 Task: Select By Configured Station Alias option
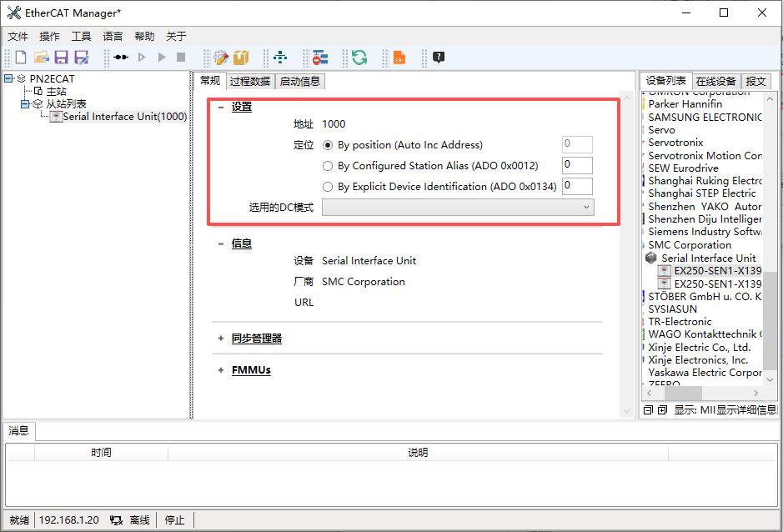pos(328,166)
